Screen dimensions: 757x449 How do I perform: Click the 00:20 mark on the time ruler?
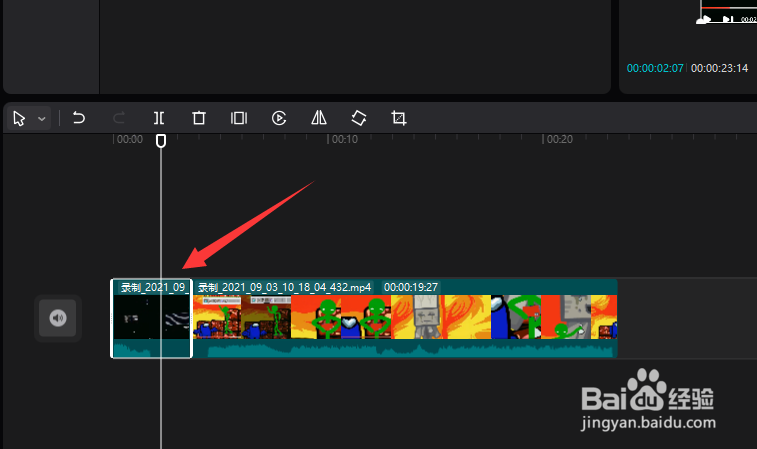coord(559,140)
